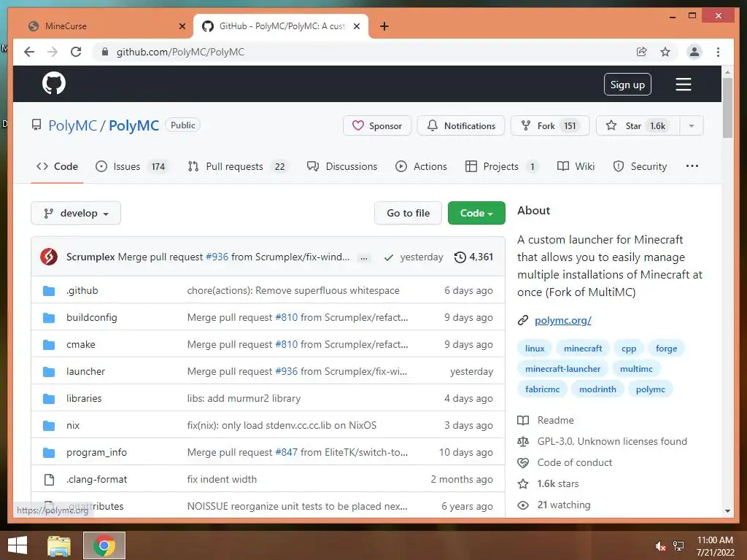Click the lock icon beside the URL
The height and width of the screenshot is (560, 747).
pyautogui.click(x=105, y=52)
